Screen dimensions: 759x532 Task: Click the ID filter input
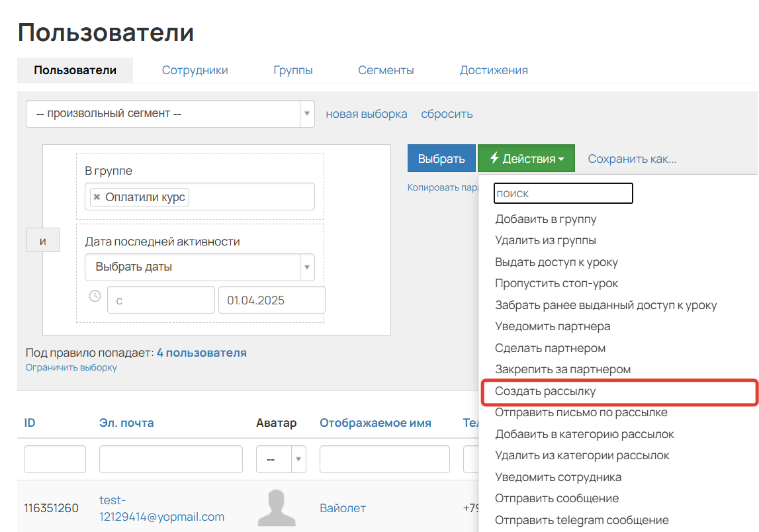[x=55, y=459]
